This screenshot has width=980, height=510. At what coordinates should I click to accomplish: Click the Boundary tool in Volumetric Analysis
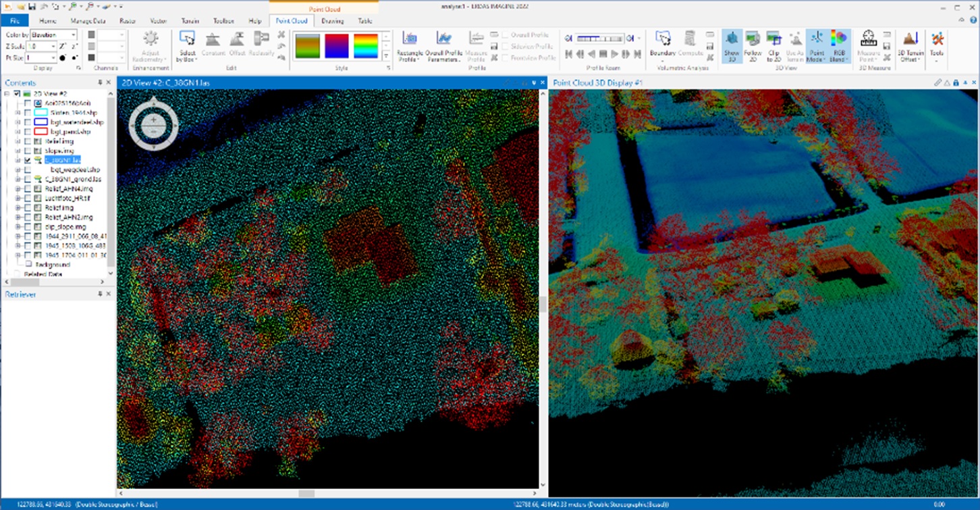(x=663, y=45)
